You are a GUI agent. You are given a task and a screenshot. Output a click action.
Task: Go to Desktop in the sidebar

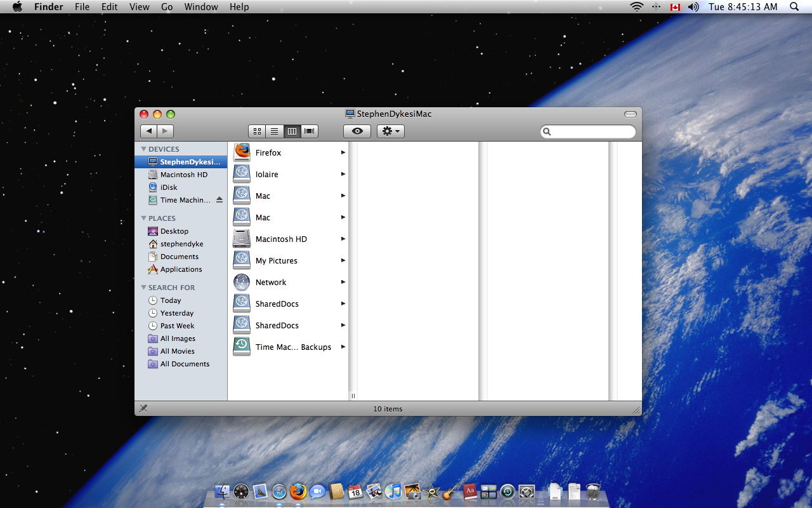181,231
